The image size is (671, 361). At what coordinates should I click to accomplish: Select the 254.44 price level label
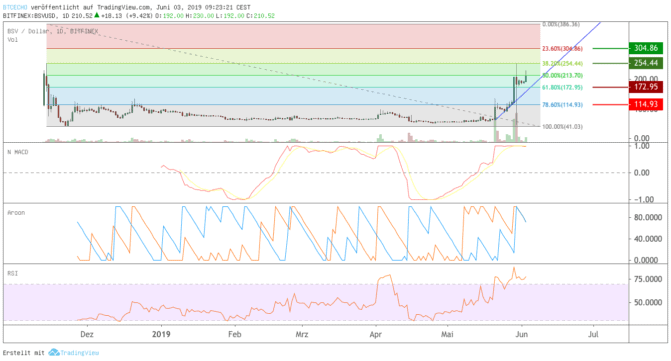(645, 63)
